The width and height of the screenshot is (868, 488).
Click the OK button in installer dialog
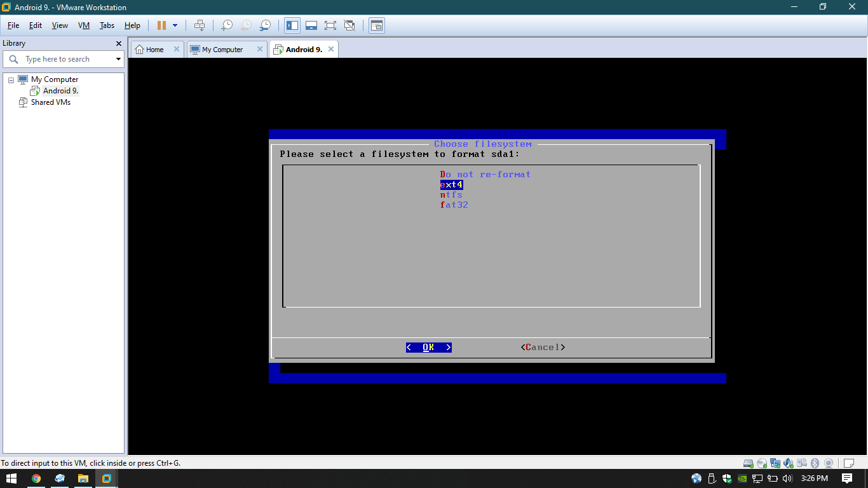coord(429,347)
